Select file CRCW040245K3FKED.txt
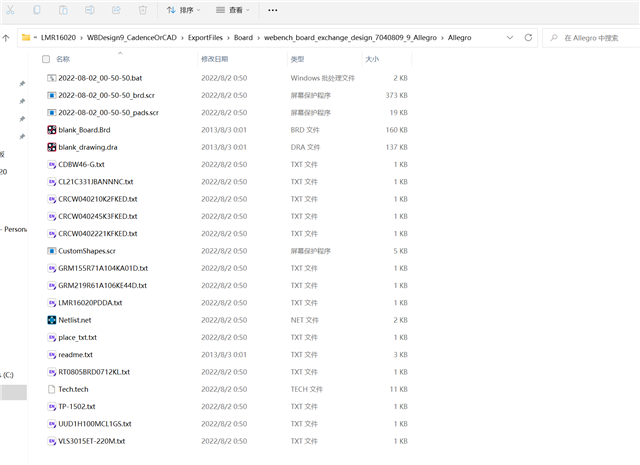The width and height of the screenshot is (640, 465). [x=98, y=216]
